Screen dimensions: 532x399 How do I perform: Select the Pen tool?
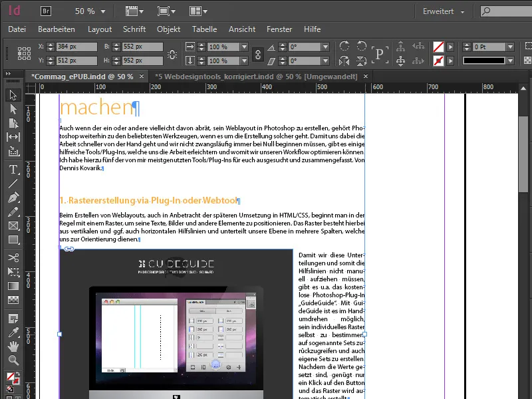pyautogui.click(x=14, y=198)
